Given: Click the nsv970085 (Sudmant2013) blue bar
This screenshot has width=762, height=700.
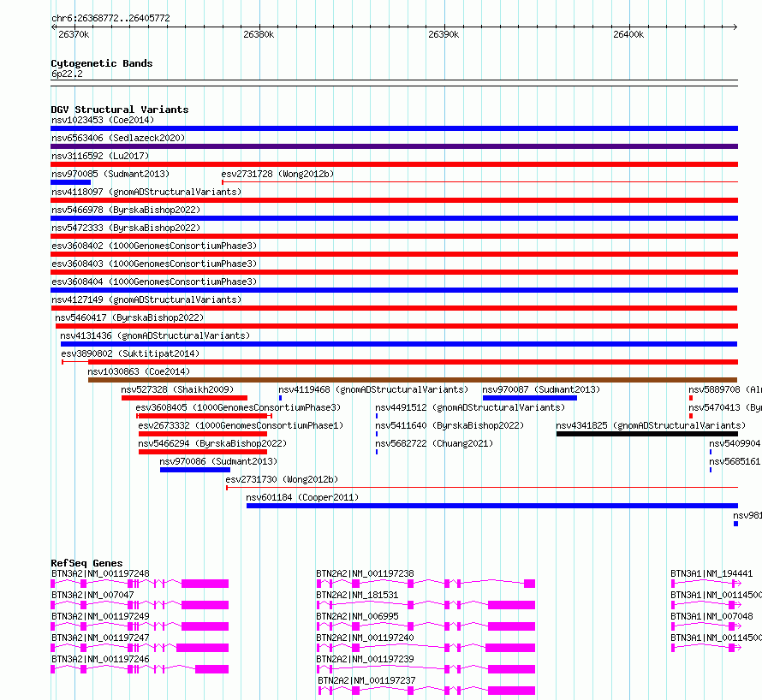Looking at the screenshot, I should (x=70, y=182).
